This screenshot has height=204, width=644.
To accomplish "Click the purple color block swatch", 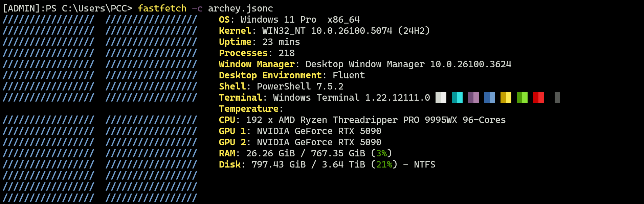I will pos(473,98).
